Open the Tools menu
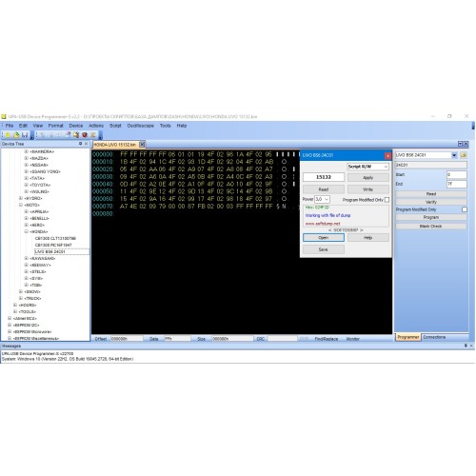This screenshot has width=476, height=476. tap(166, 126)
